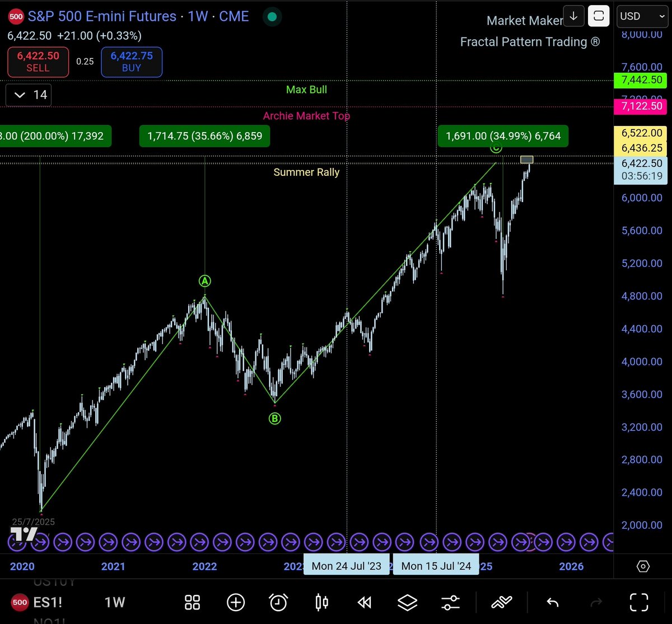672x624 pixels.
Task: Tap the 2026 year on time axis
Action: pyautogui.click(x=571, y=566)
